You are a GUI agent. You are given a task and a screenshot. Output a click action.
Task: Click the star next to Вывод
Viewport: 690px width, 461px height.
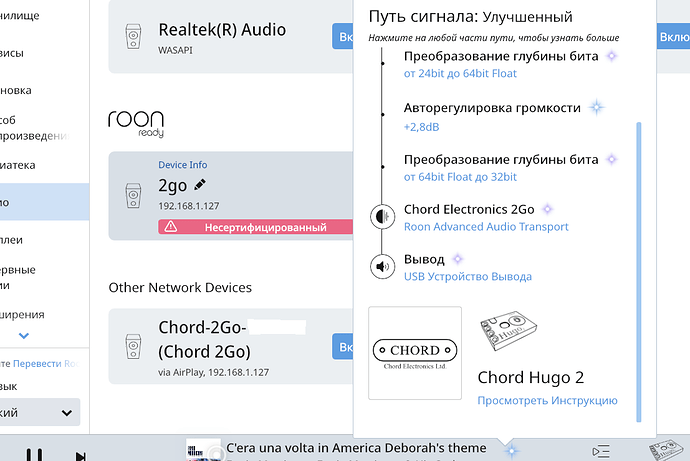click(458, 259)
